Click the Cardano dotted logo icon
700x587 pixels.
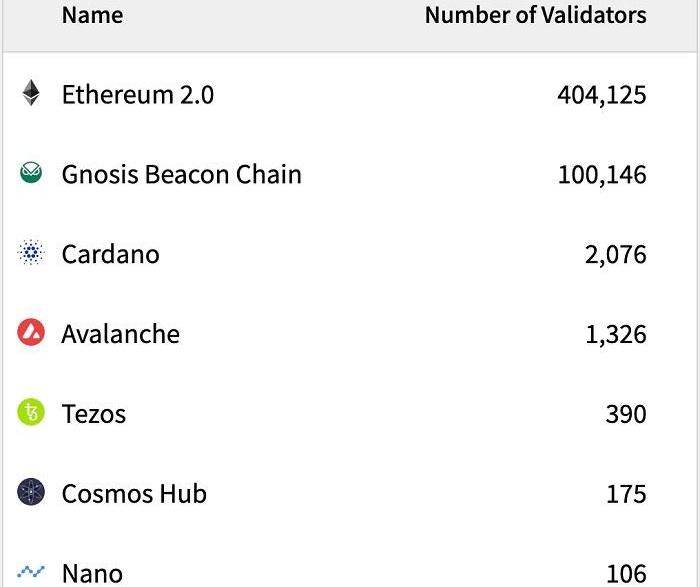pyautogui.click(x=32, y=254)
